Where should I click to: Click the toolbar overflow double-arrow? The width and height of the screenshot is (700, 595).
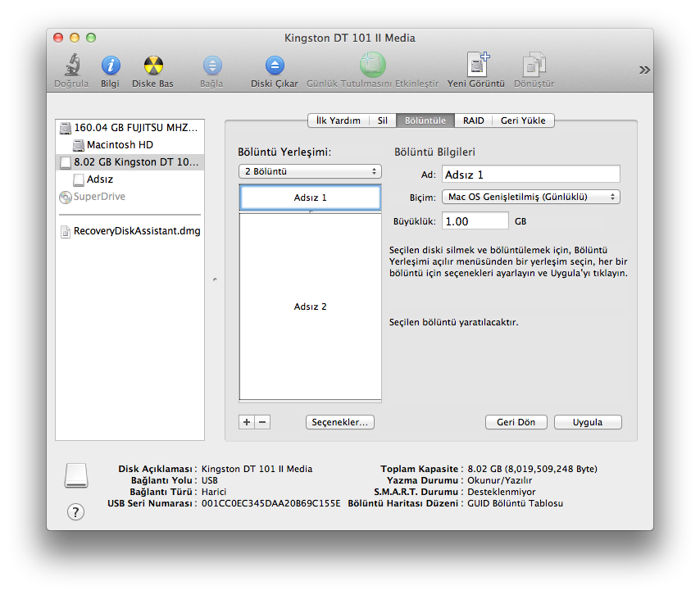[644, 70]
